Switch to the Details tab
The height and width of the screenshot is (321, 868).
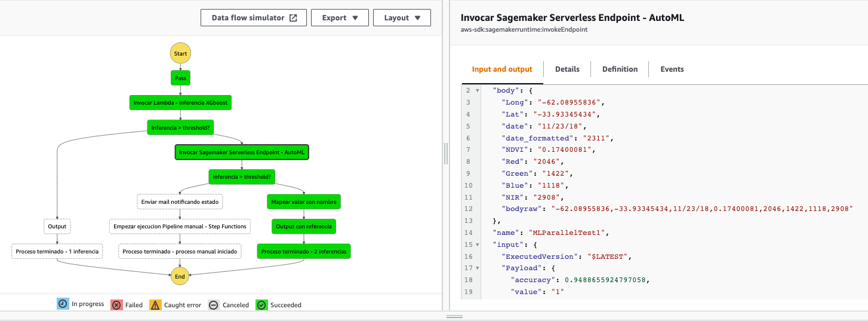(567, 69)
